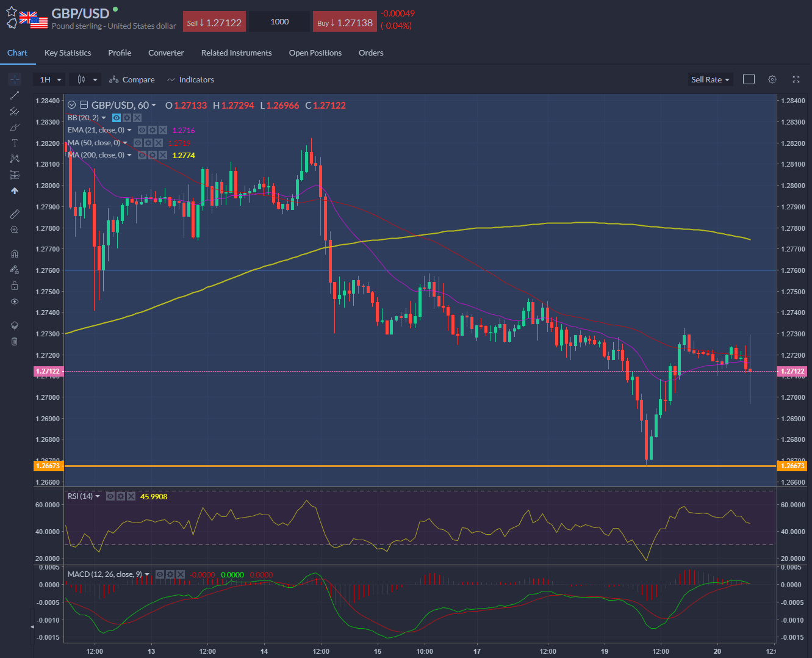Select the Text annotation tool
This screenshot has height=658, width=812.
tap(15, 143)
